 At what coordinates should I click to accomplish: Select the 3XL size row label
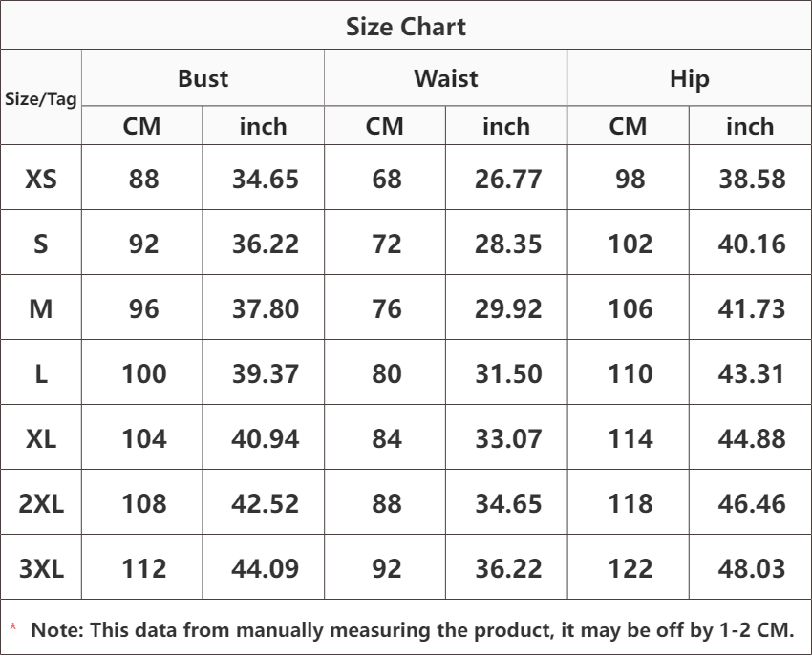(41, 568)
